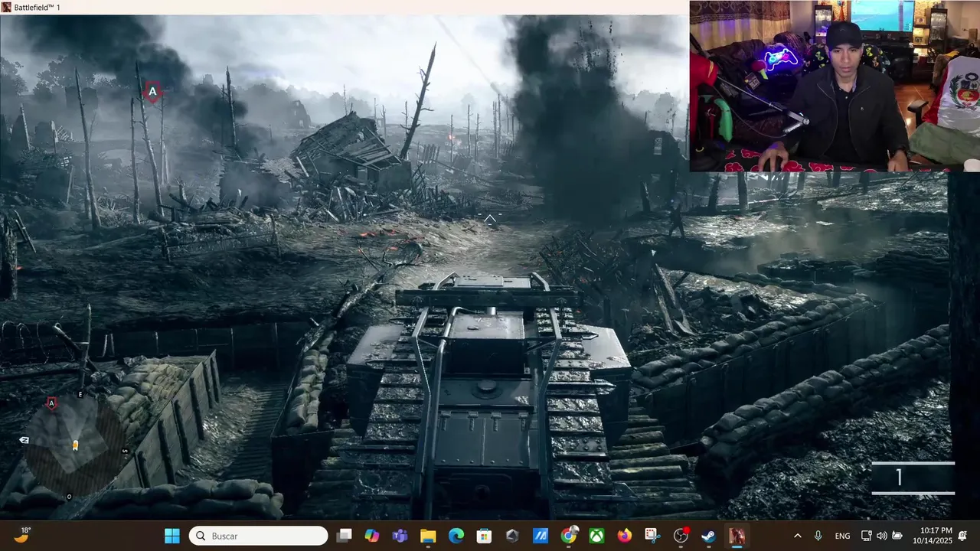Open the Windows Start menu

(172, 536)
